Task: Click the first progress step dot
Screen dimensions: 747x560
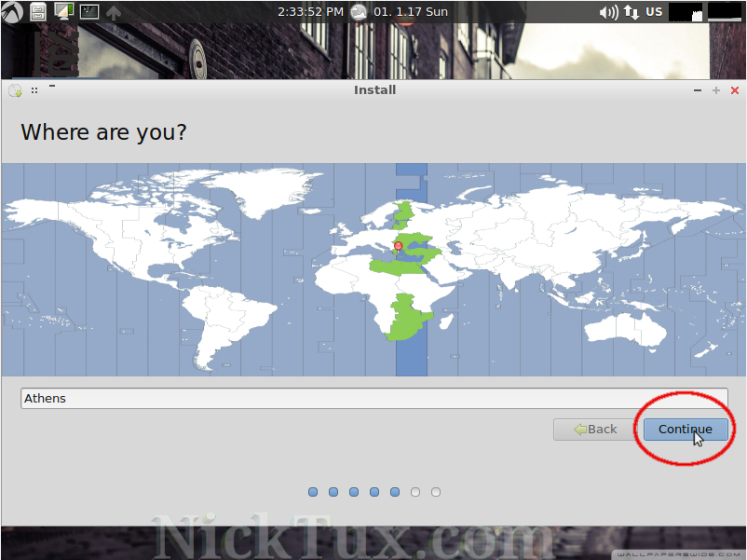Action: 313,492
